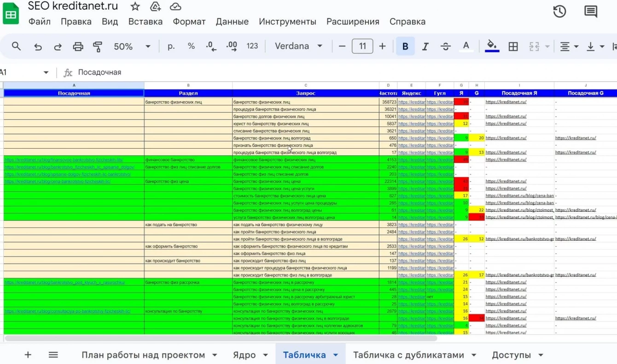Toggle strikethrough text formatting
Image resolution: width=617 pixels, height=364 pixels.
[445, 46]
